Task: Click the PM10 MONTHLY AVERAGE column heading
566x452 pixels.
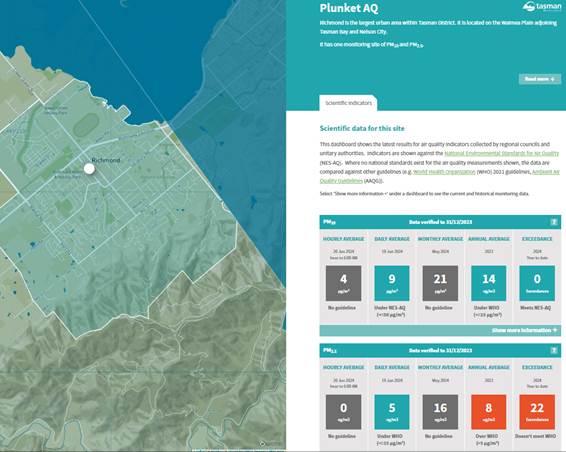Action: click(x=440, y=239)
